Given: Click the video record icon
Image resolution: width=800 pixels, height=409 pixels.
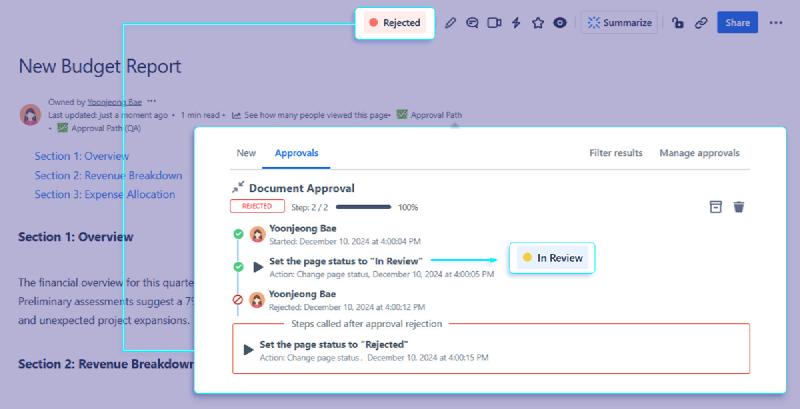Looking at the screenshot, I should [x=494, y=23].
